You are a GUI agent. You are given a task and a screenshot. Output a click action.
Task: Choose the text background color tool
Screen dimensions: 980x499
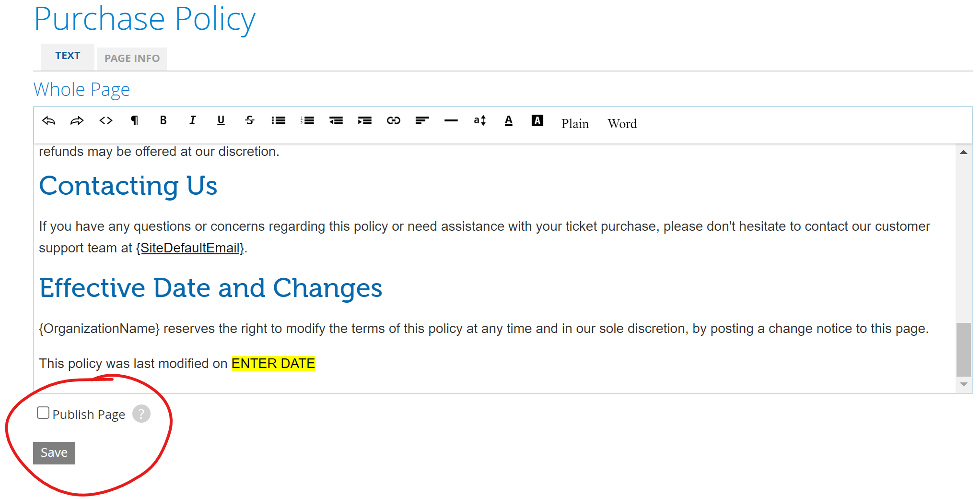[x=537, y=120]
